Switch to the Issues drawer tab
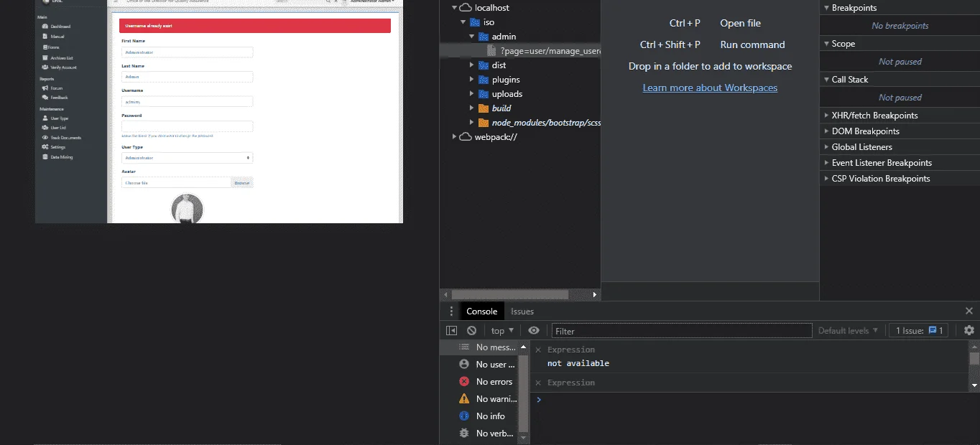The image size is (980, 445). coord(522,311)
